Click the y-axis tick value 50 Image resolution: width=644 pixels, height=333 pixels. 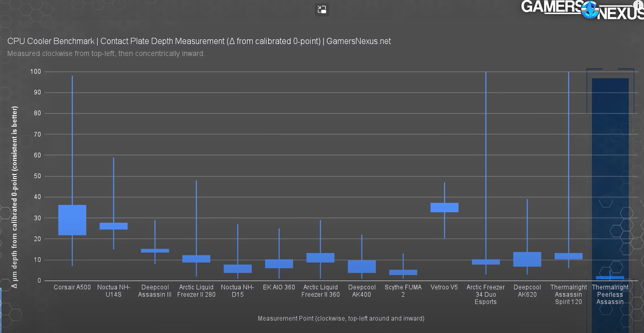37,176
